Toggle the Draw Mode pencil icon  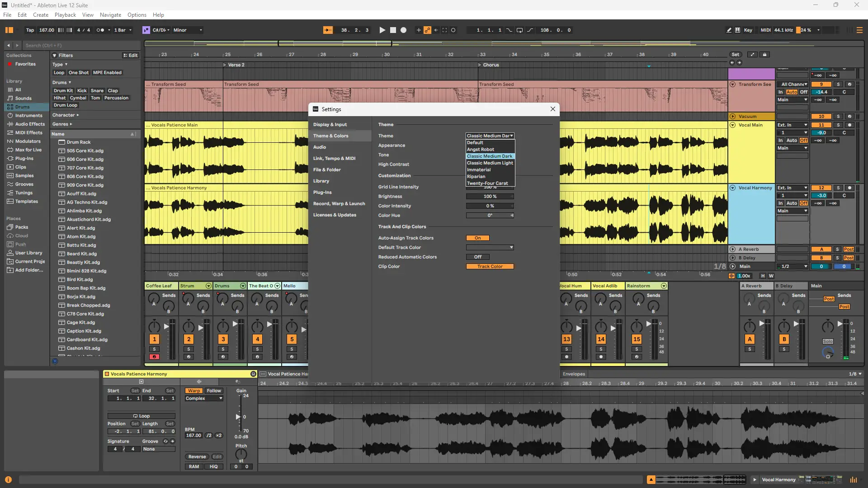[x=729, y=30]
